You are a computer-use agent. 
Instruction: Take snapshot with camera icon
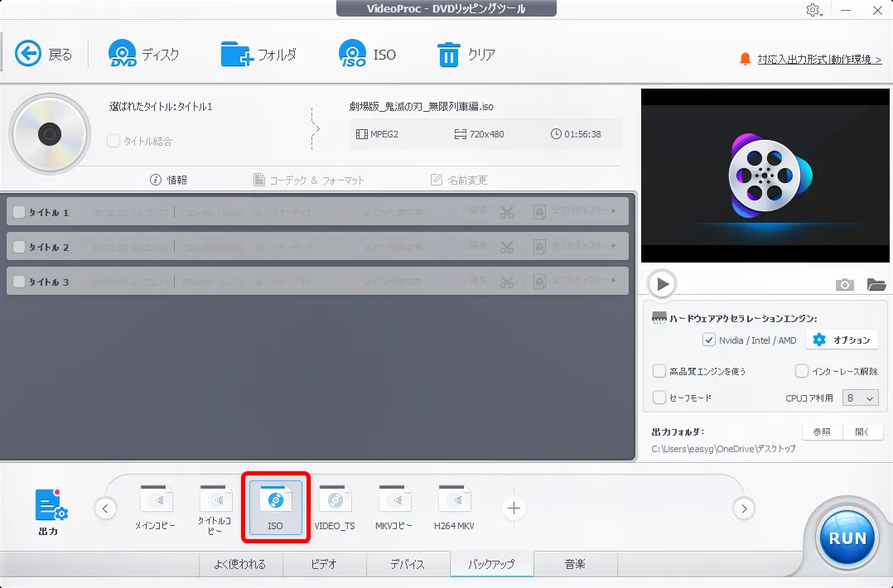(x=845, y=284)
